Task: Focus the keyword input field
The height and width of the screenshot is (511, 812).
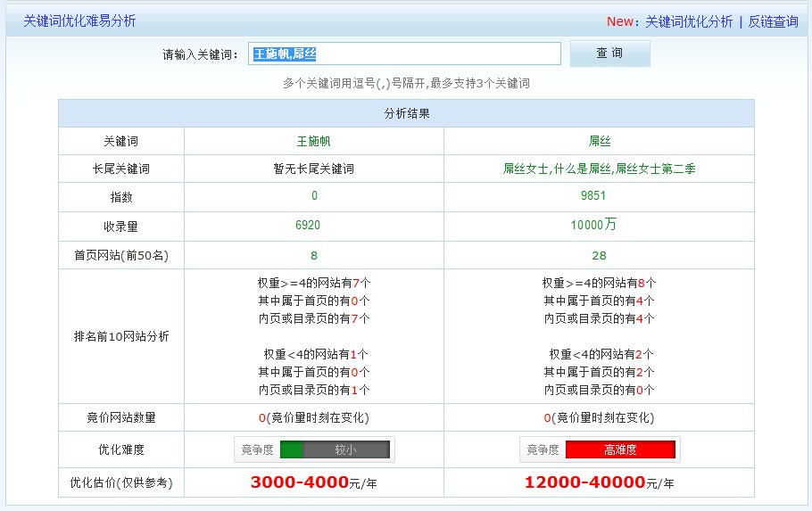Action: [x=404, y=54]
